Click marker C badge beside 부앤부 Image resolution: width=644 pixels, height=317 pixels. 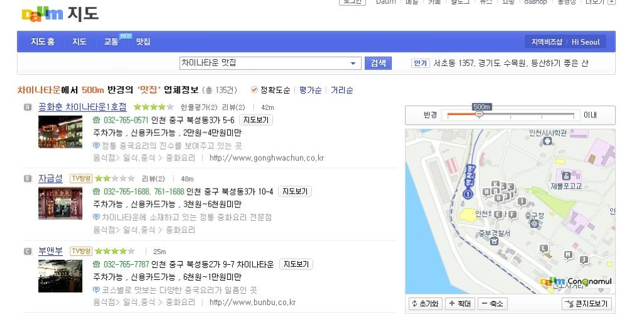pyautogui.click(x=28, y=252)
